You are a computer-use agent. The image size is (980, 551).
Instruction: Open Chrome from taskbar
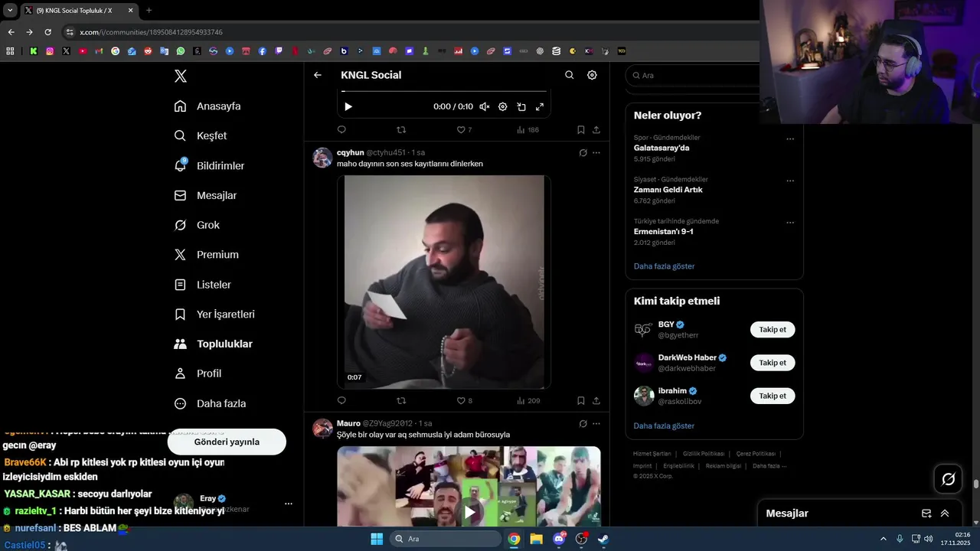tap(514, 539)
